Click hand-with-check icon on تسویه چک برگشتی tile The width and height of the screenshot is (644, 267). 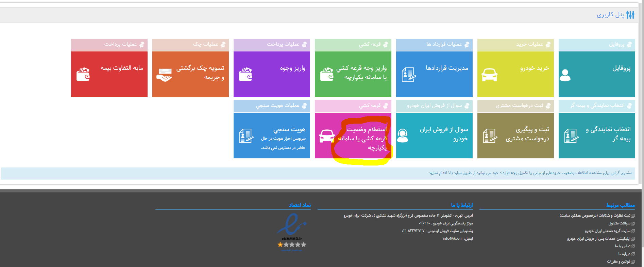[164, 75]
